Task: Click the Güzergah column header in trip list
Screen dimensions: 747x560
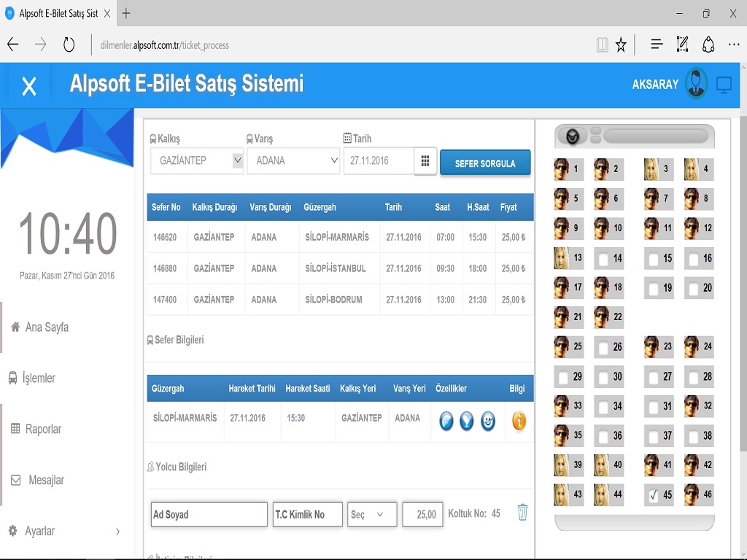Action: (320, 208)
